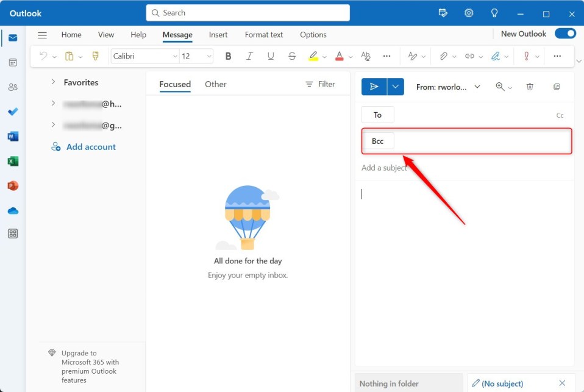The width and height of the screenshot is (584, 392).
Task: Mark the message as high importance
Action: tap(528, 55)
